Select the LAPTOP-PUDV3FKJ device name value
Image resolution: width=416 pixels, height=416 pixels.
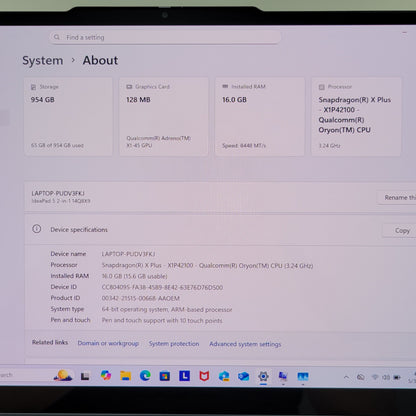pos(128,254)
